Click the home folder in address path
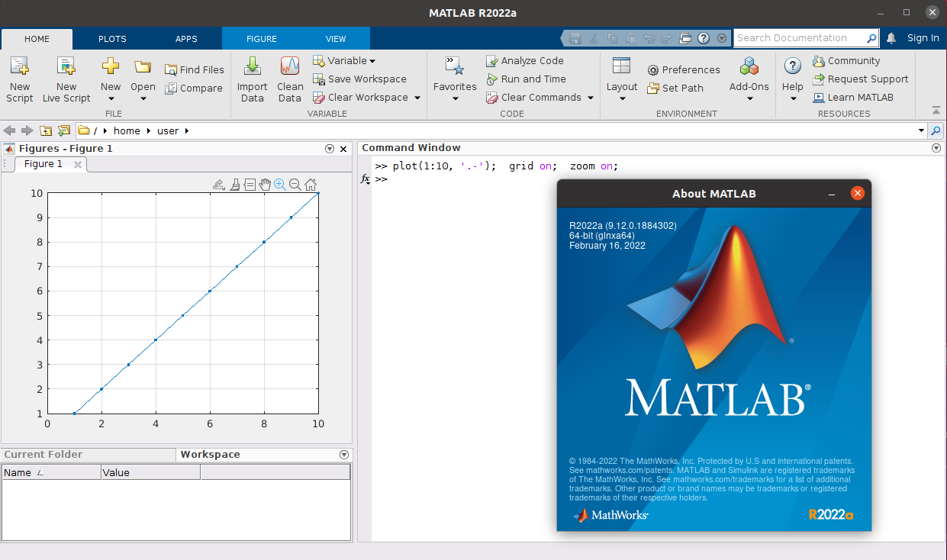 pos(127,131)
